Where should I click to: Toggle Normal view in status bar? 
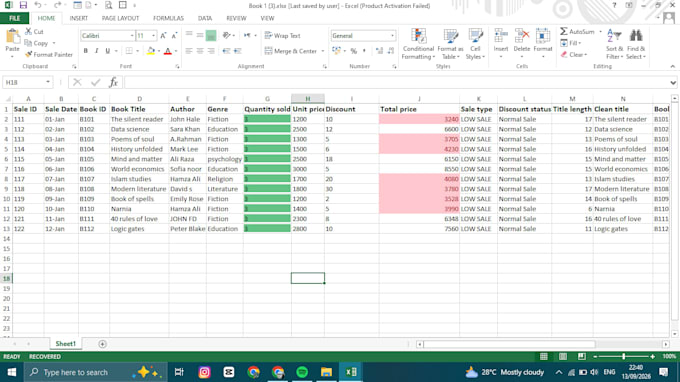[543, 356]
